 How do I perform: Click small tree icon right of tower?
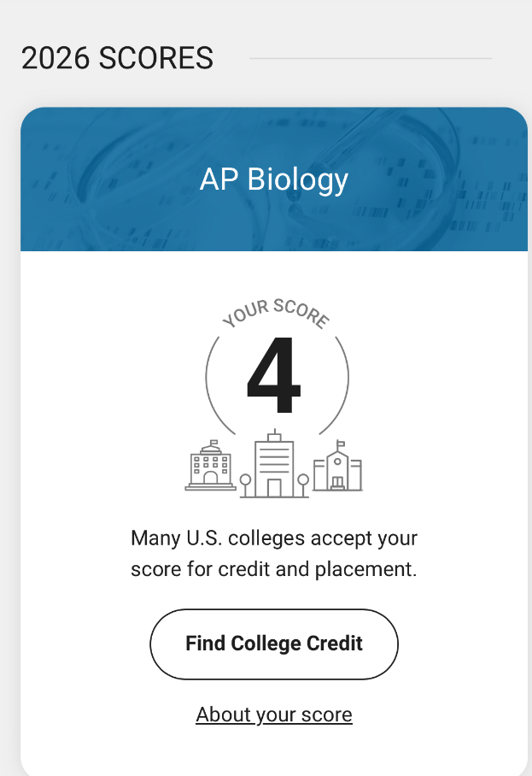303,485
